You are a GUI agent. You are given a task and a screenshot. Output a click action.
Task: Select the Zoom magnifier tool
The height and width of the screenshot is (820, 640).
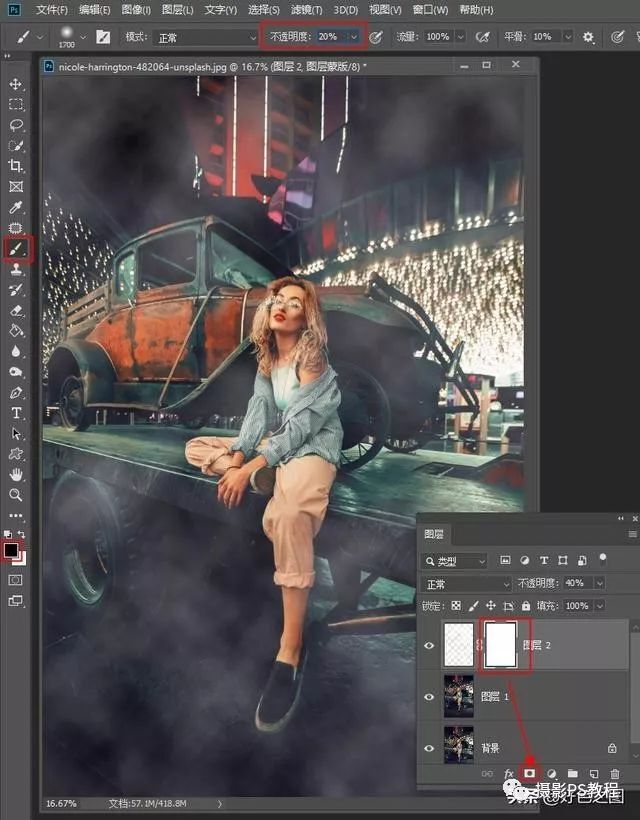16,495
